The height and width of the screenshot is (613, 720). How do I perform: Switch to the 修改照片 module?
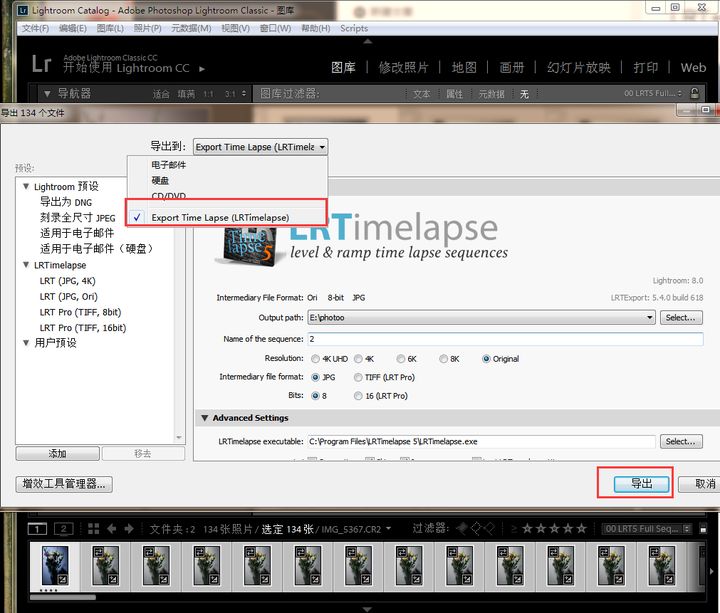[x=403, y=67]
